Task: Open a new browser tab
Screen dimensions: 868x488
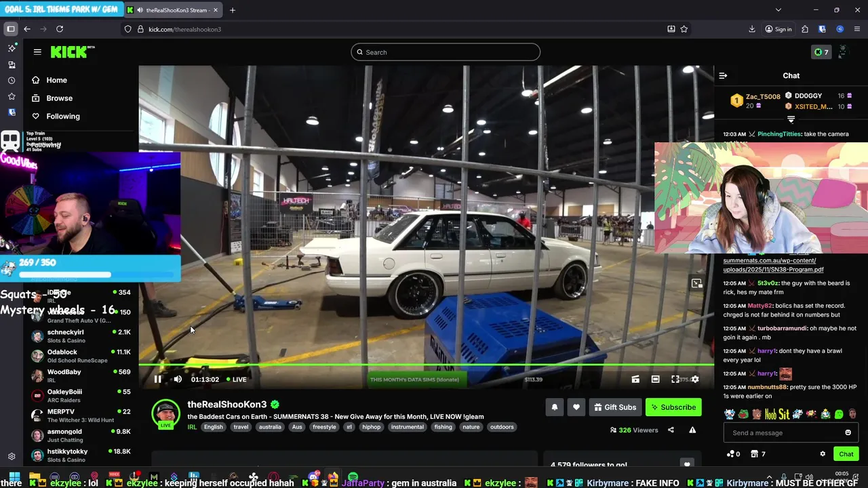Action: point(232,10)
